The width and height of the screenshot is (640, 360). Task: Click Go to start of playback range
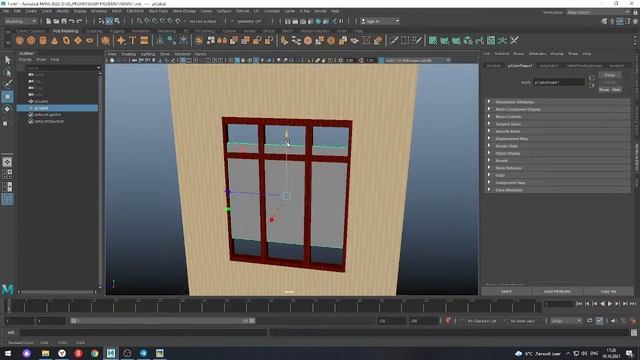click(579, 304)
